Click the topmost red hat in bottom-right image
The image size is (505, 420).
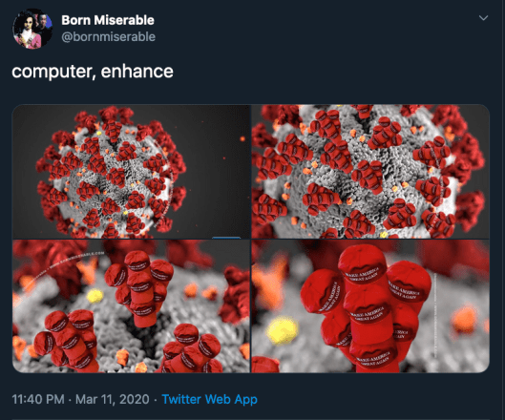pyautogui.click(x=363, y=263)
